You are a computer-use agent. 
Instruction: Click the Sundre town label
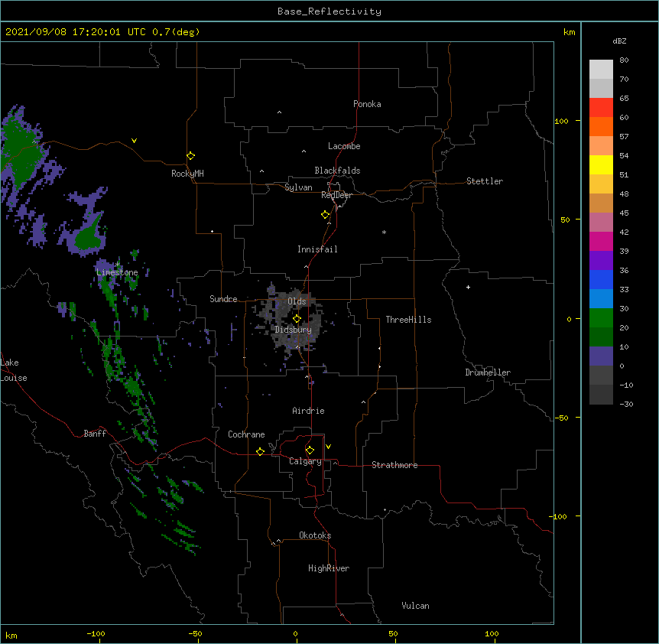point(223,299)
